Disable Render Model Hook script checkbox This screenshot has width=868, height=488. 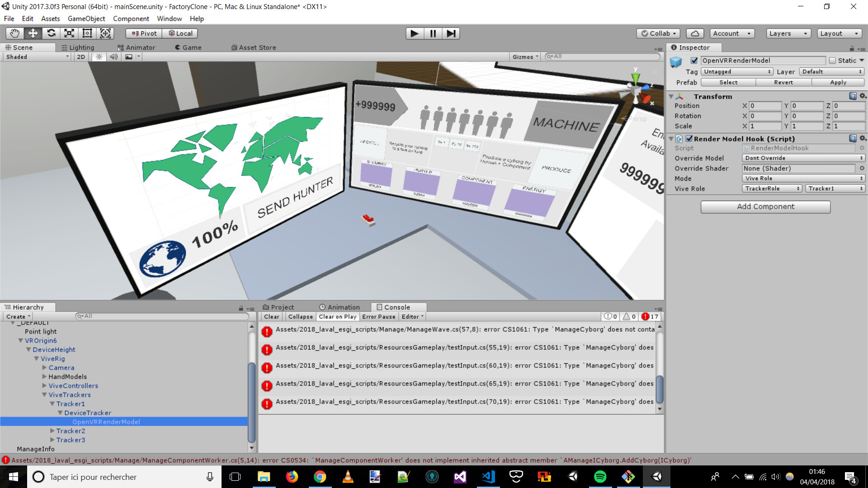coord(689,139)
